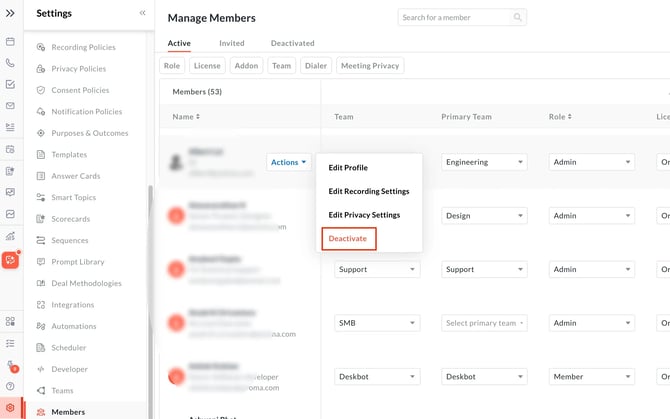
Task: Click the settings gear icon in left rail
Action: 10,408
